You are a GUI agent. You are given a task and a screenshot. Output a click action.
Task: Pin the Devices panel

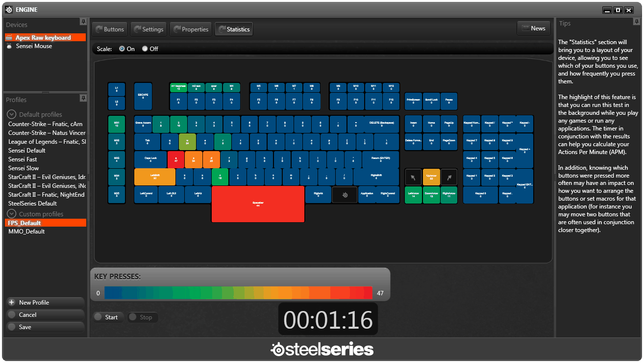tap(83, 22)
